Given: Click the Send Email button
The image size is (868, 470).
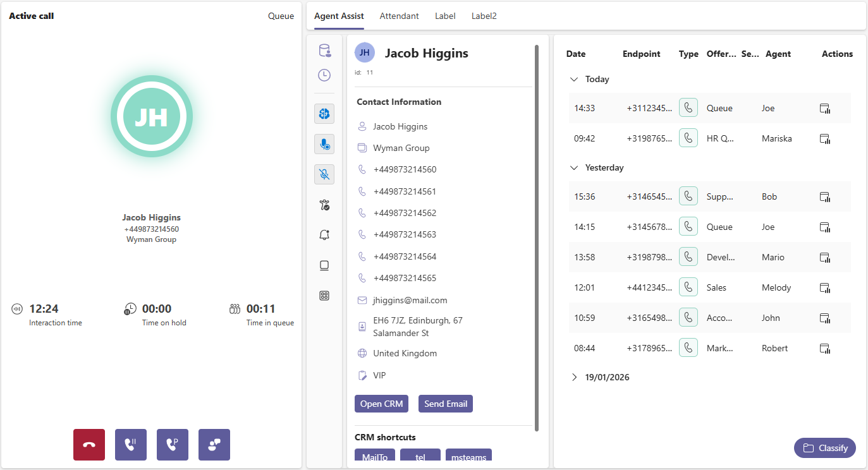Looking at the screenshot, I should pyautogui.click(x=446, y=404).
